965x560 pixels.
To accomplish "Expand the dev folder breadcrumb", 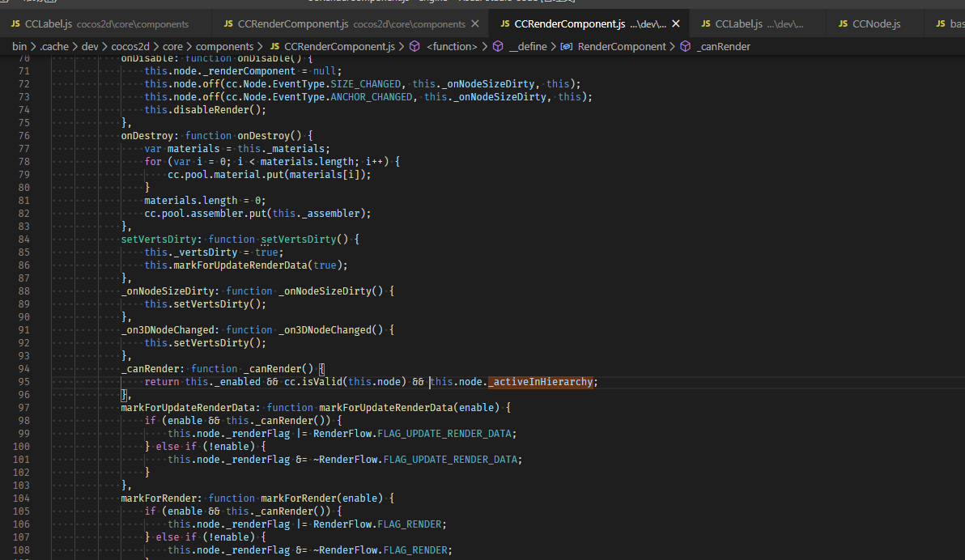I will (x=89, y=46).
